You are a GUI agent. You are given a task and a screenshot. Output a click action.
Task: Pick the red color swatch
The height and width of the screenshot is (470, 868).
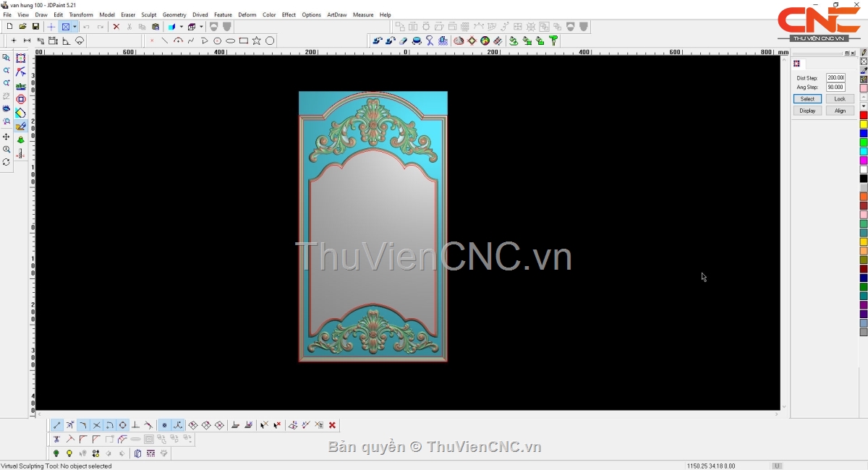864,116
